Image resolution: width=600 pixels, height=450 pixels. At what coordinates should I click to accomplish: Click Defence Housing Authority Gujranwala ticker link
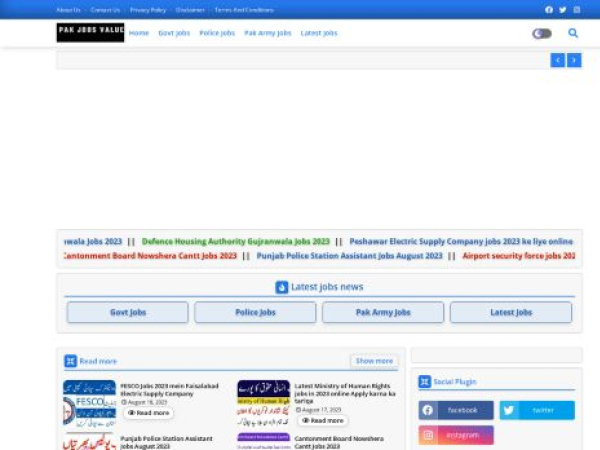pos(236,241)
